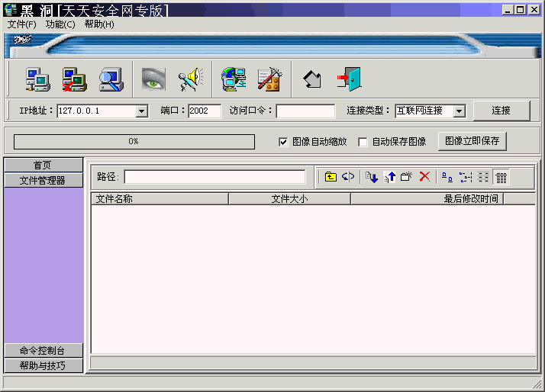545x392 pixels.
Task: Open the 文件(F) menu
Action: tap(21, 24)
